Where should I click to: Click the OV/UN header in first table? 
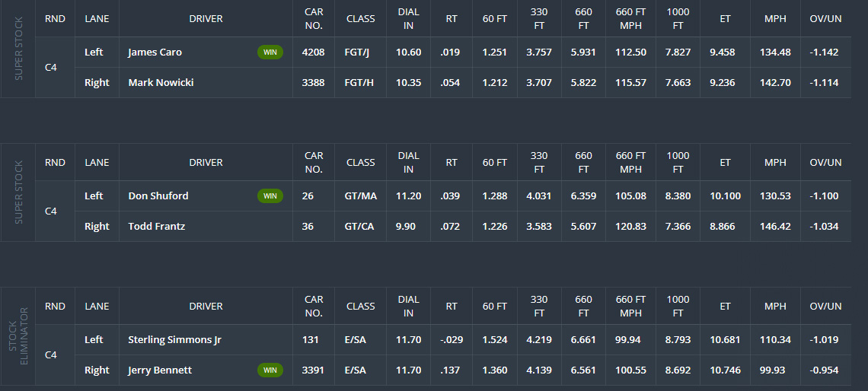coord(825,19)
